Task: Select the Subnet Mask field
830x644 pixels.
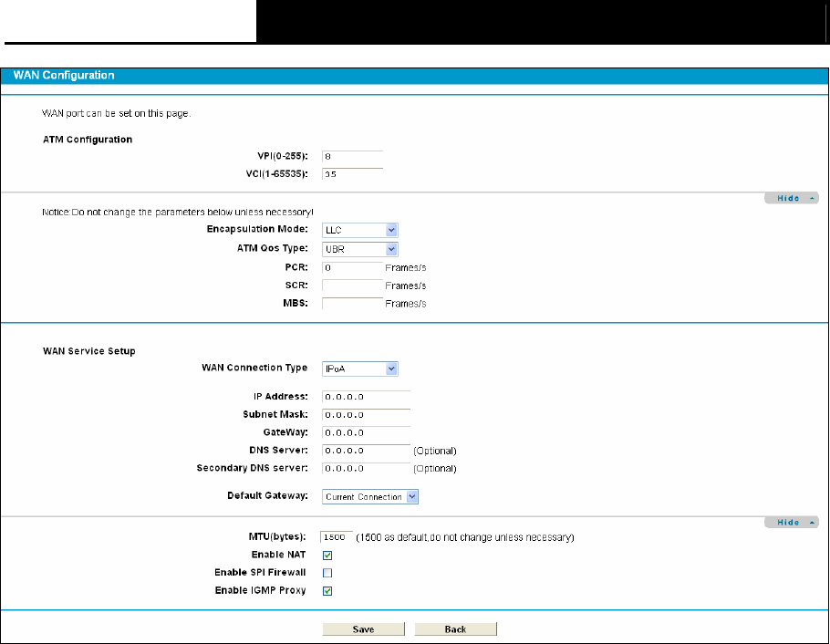Action: pos(365,415)
